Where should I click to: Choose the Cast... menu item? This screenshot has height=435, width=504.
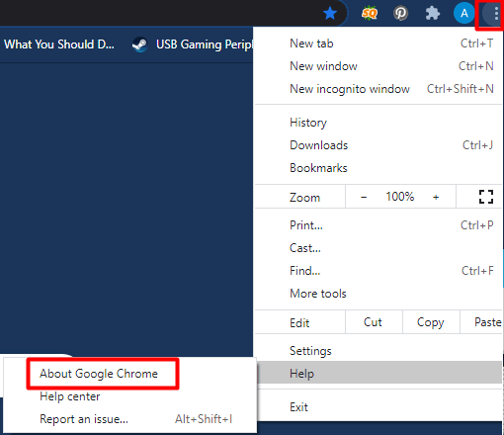click(x=378, y=248)
